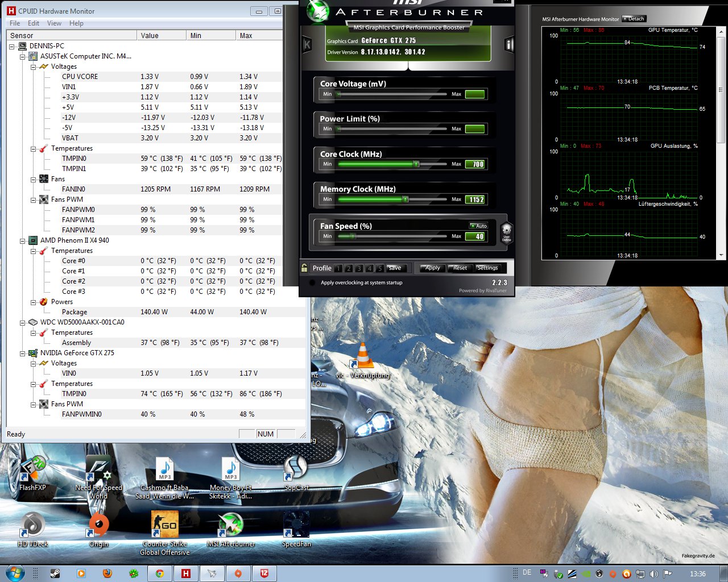
Task: Click the Memory Clock slider handle
Action: [405, 199]
